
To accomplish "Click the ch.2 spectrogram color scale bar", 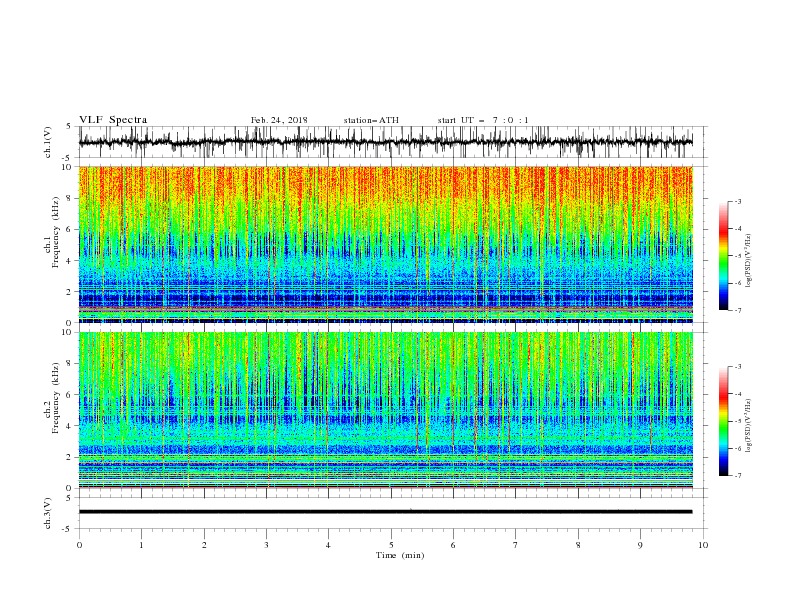I will (724, 421).
